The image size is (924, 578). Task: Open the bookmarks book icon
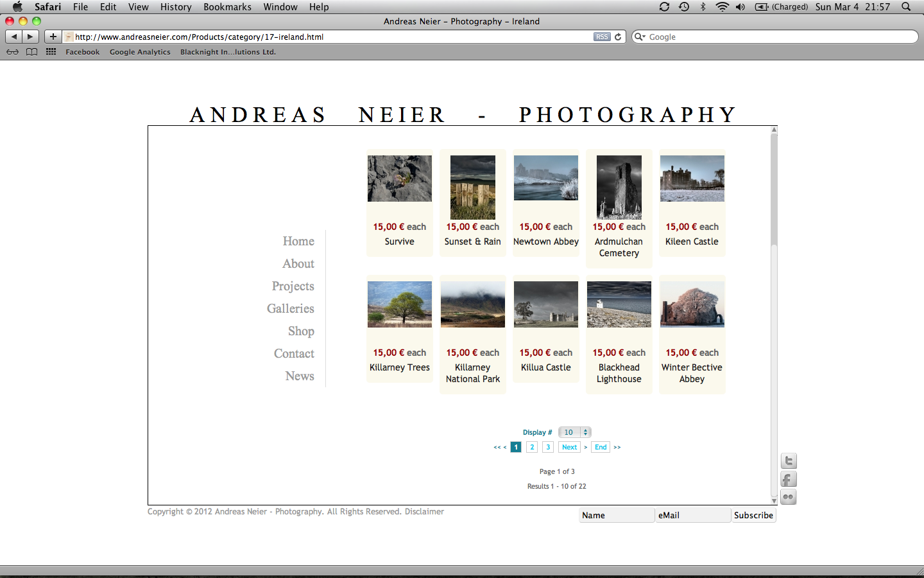[31, 52]
